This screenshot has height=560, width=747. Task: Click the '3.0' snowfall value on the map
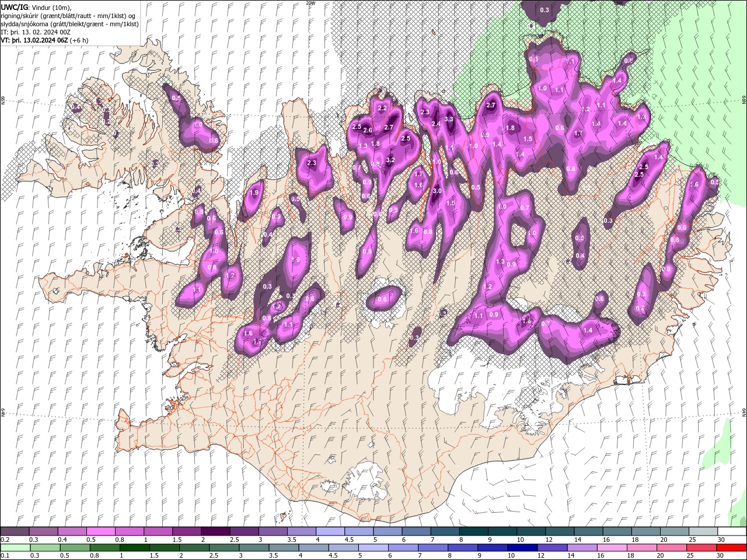coord(437,191)
